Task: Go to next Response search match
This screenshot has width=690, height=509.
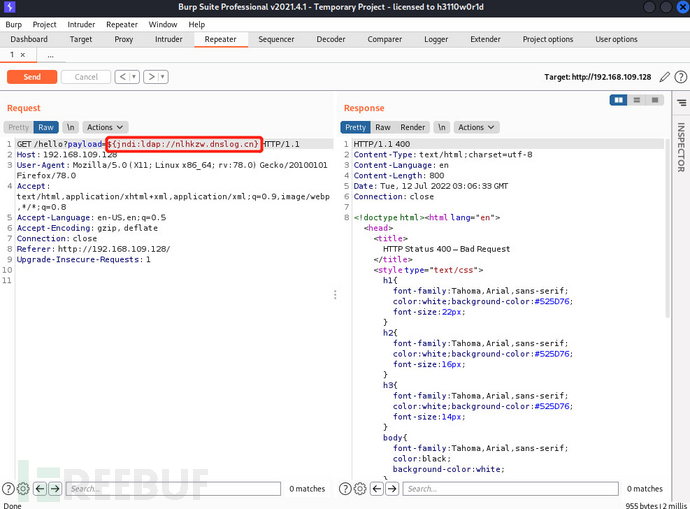Action: pos(392,489)
